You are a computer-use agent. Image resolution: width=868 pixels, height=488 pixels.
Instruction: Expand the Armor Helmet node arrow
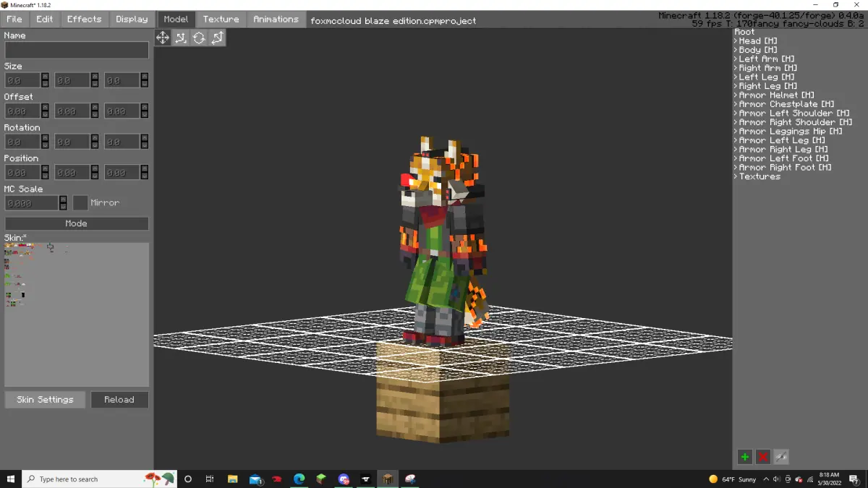pos(736,95)
